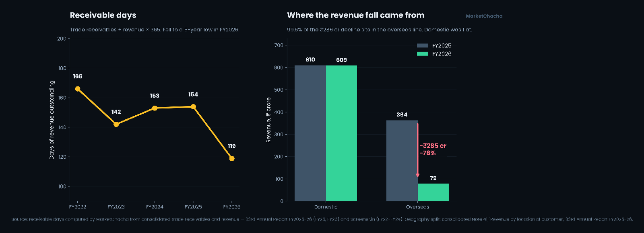The height and width of the screenshot is (233, 644).
Task: Click the '300' tick on revenue axis
Action: click(279, 135)
